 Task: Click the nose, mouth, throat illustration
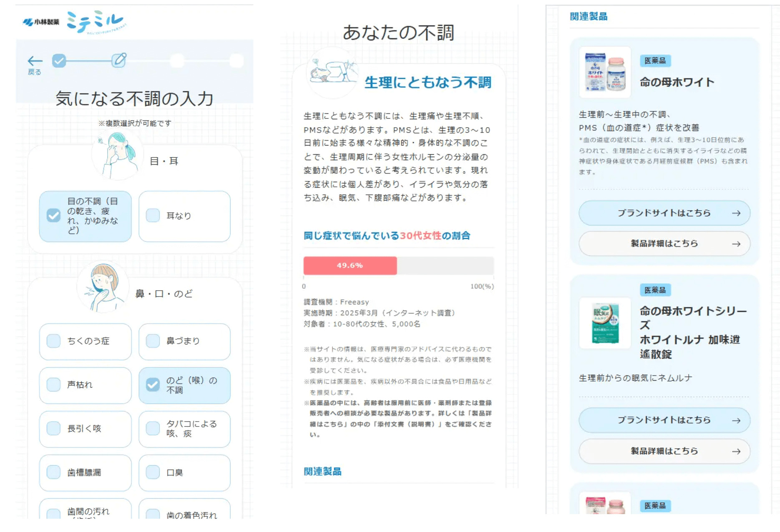(x=103, y=288)
